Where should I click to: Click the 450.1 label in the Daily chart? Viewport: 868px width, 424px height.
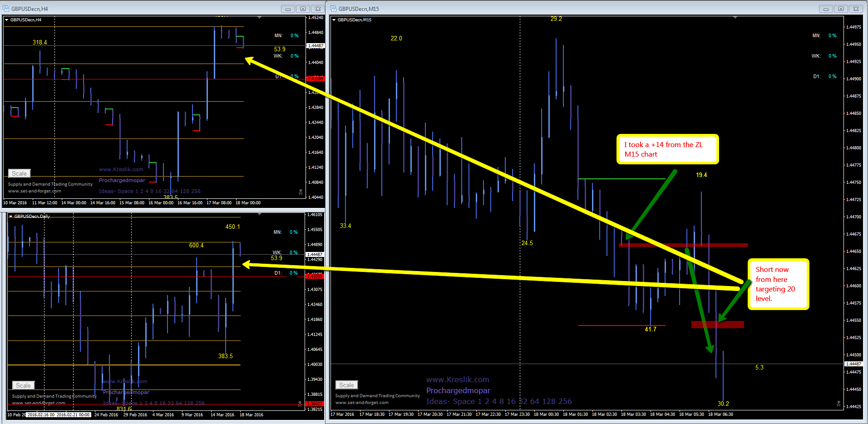click(x=233, y=227)
